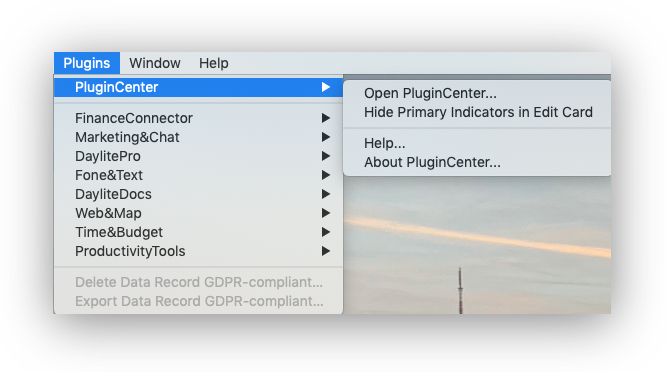The width and height of the screenshot is (668, 372).
Task: Open the DaylitePro submenu
Action: (199, 156)
